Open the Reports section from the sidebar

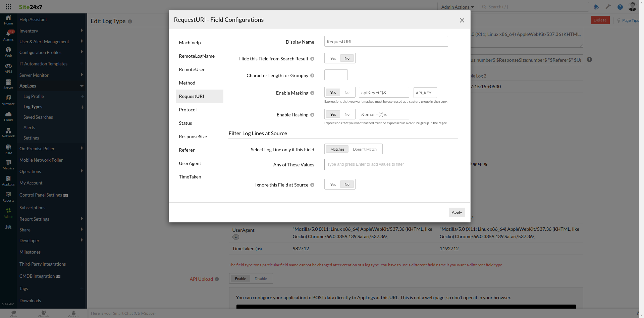point(8,197)
